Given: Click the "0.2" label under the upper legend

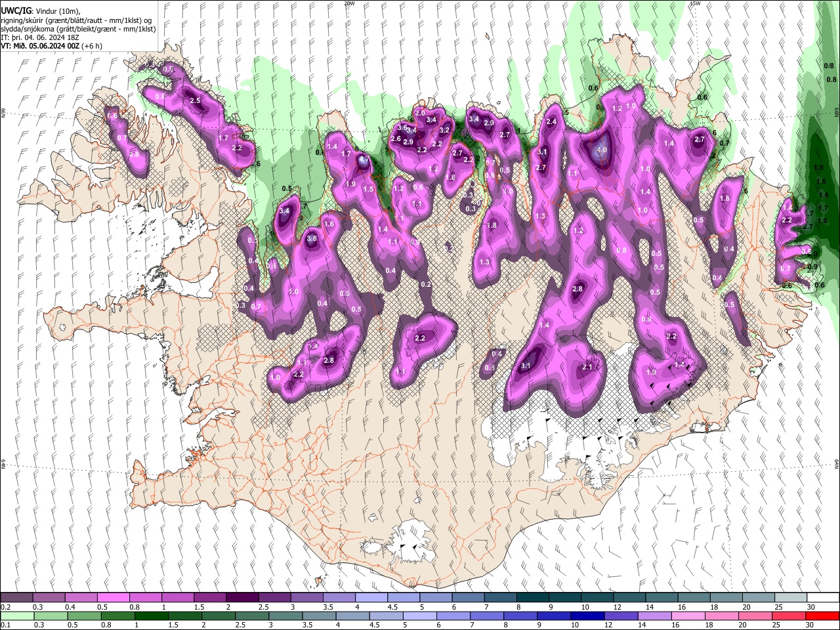Looking at the screenshot, I should [5, 607].
